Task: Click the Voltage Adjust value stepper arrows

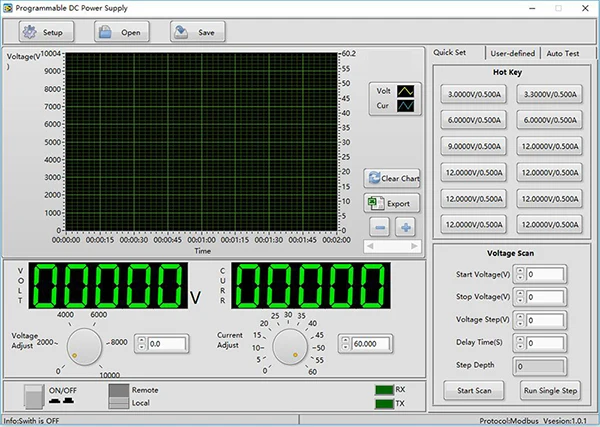Action: (141, 343)
